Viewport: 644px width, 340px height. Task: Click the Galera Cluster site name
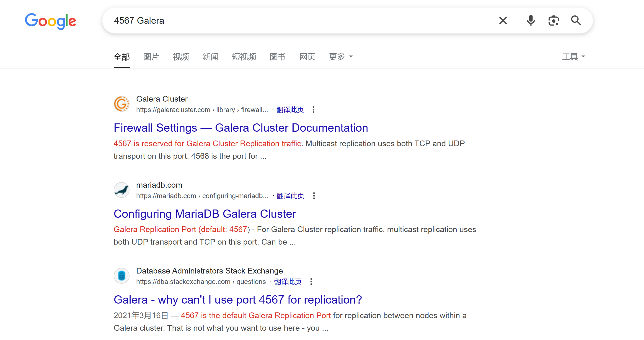pos(162,99)
